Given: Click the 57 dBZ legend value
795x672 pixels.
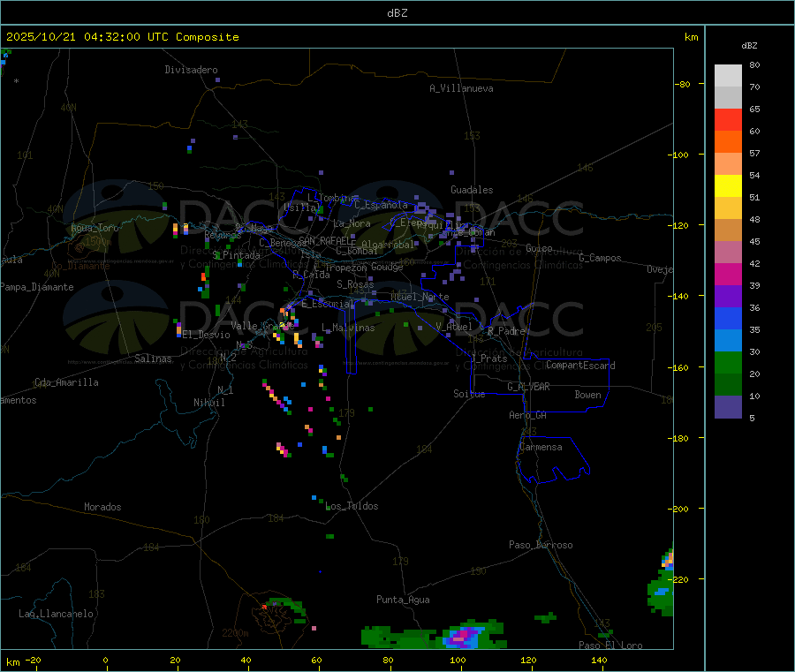Looking at the screenshot, I should click(x=754, y=153).
